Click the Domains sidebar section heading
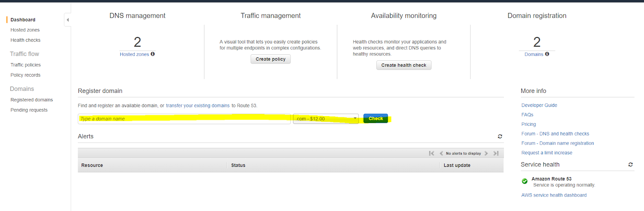The height and width of the screenshot is (211, 644). point(22,89)
